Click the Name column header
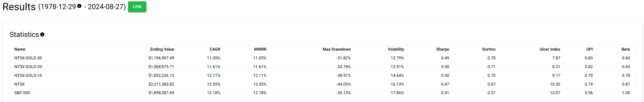 [x=20, y=49]
